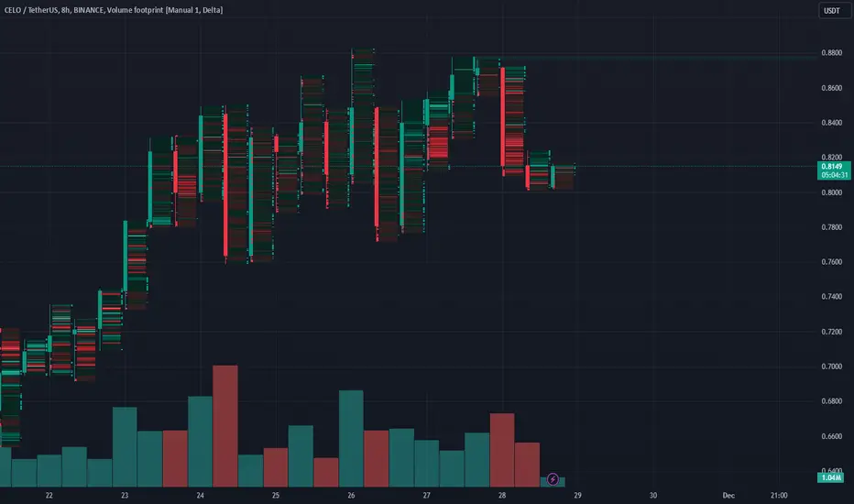
Task: Click the 0.7600 price axis label
Action: tap(832, 262)
